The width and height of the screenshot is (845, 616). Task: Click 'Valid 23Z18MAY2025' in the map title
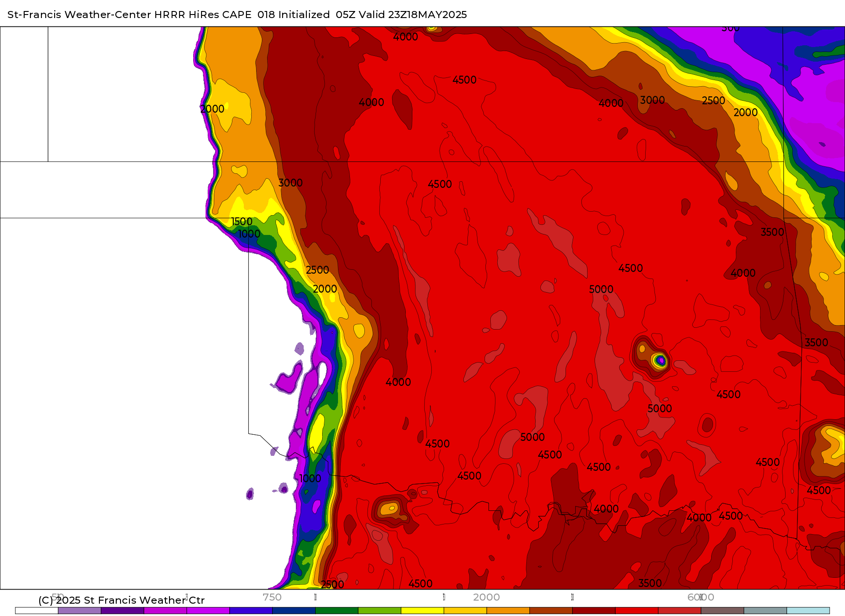pos(412,15)
